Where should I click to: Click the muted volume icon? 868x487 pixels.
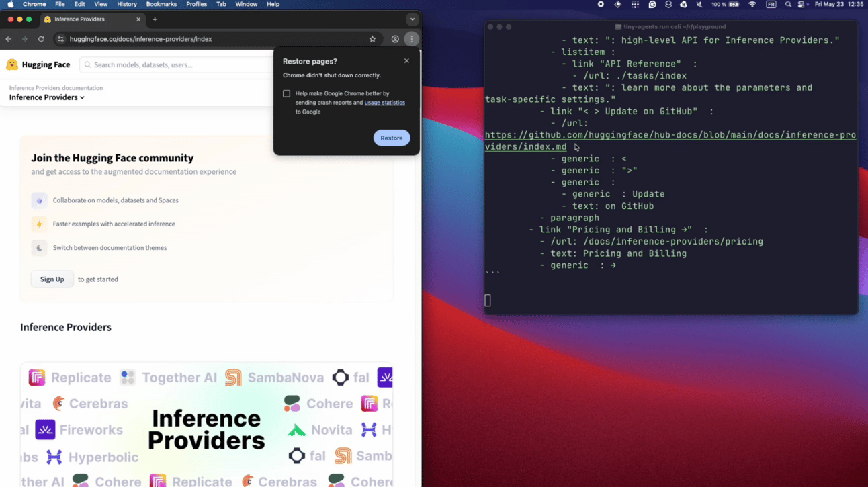(x=699, y=4)
